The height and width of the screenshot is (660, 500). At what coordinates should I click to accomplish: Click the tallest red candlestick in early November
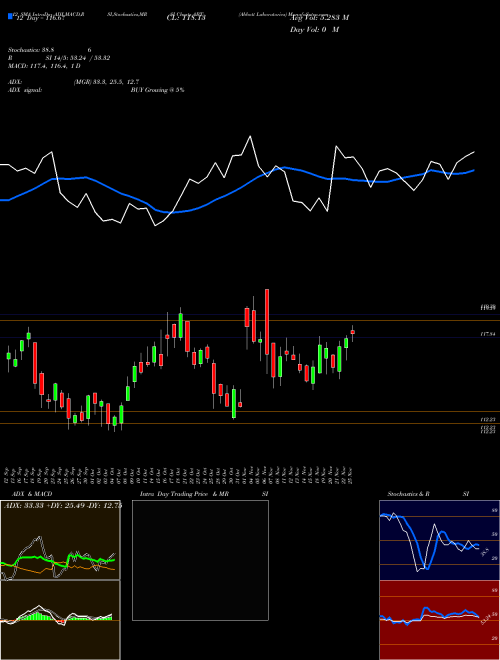[x=267, y=322]
